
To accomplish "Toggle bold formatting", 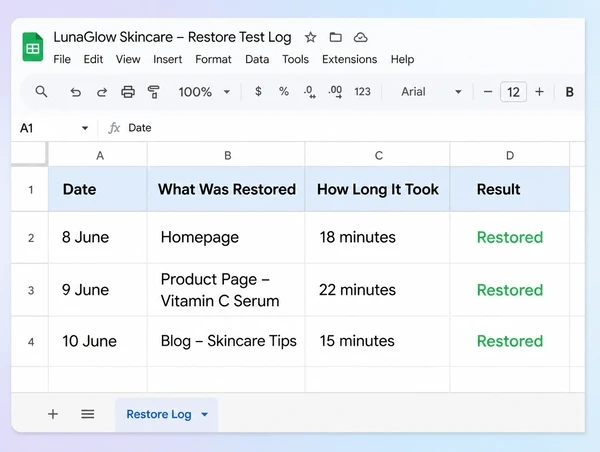I will 569,92.
